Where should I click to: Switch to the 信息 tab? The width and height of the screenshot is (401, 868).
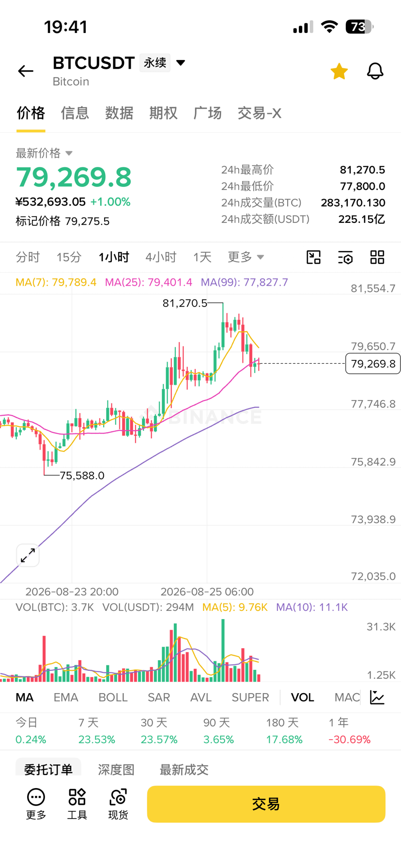point(75,113)
